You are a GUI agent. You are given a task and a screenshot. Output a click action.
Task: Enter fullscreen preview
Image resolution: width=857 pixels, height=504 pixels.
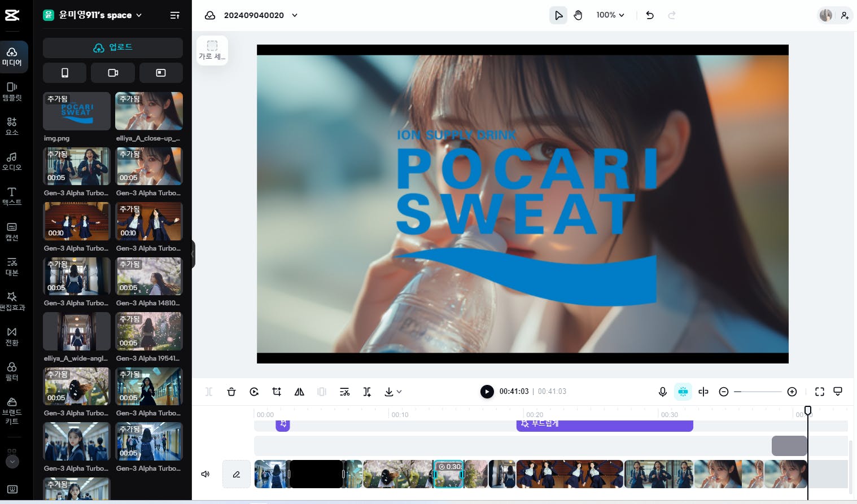point(820,392)
